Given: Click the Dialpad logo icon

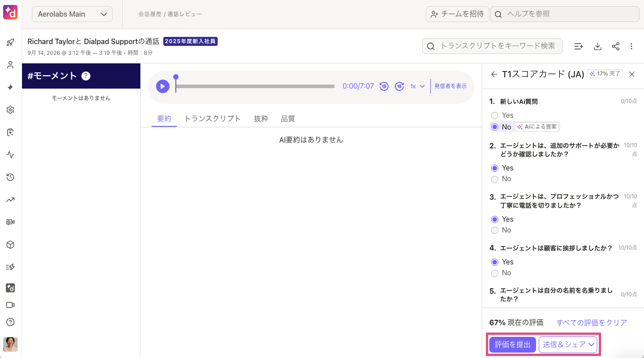Looking at the screenshot, I should tap(10, 13).
